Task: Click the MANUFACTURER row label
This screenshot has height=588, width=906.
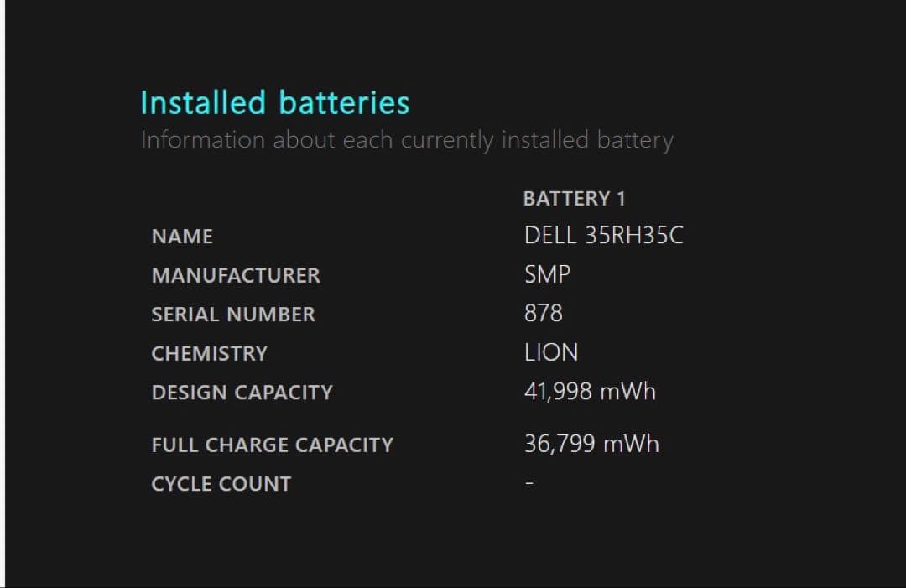Action: point(236,275)
